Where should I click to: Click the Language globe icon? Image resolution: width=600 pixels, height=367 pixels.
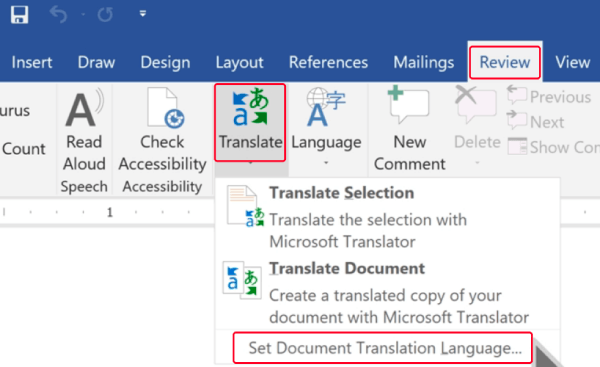point(326,107)
